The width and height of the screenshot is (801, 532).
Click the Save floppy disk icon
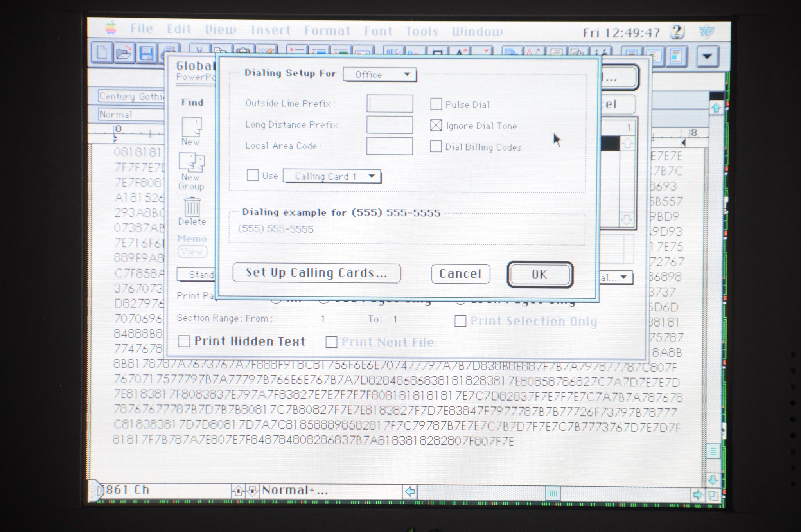tap(147, 53)
